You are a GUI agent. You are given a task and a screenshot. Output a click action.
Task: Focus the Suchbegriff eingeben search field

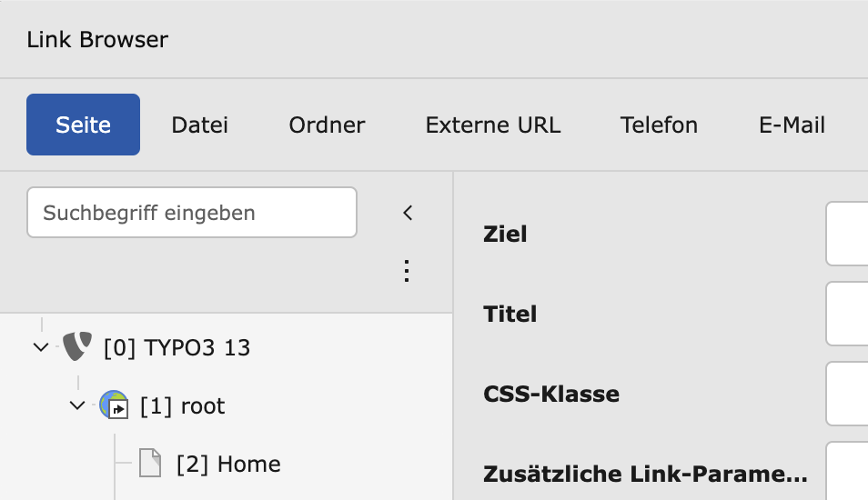[191, 213]
